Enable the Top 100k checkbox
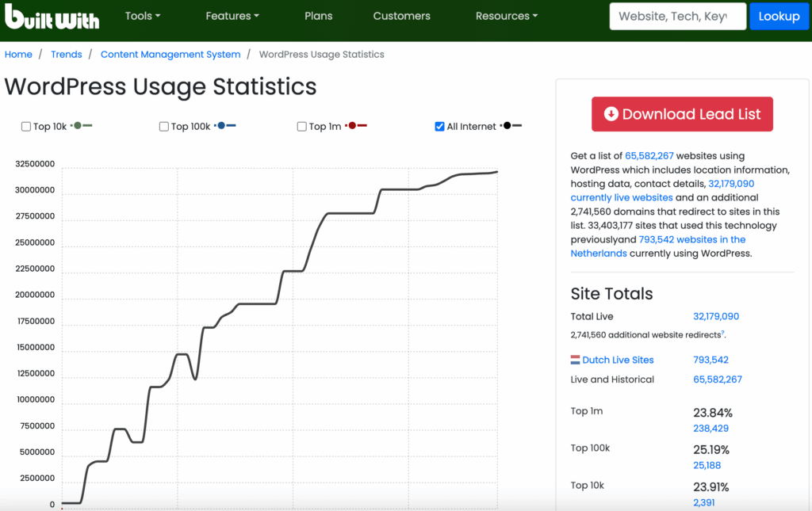The height and width of the screenshot is (511, 812). tap(164, 127)
